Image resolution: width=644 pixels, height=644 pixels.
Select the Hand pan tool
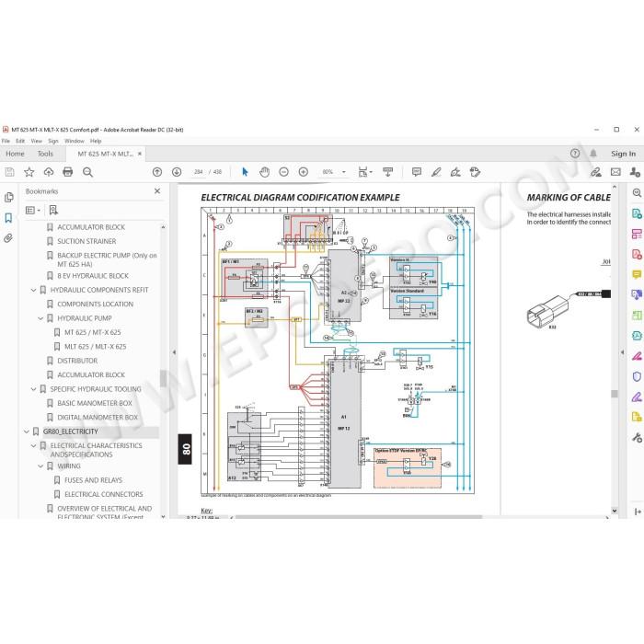click(x=265, y=172)
